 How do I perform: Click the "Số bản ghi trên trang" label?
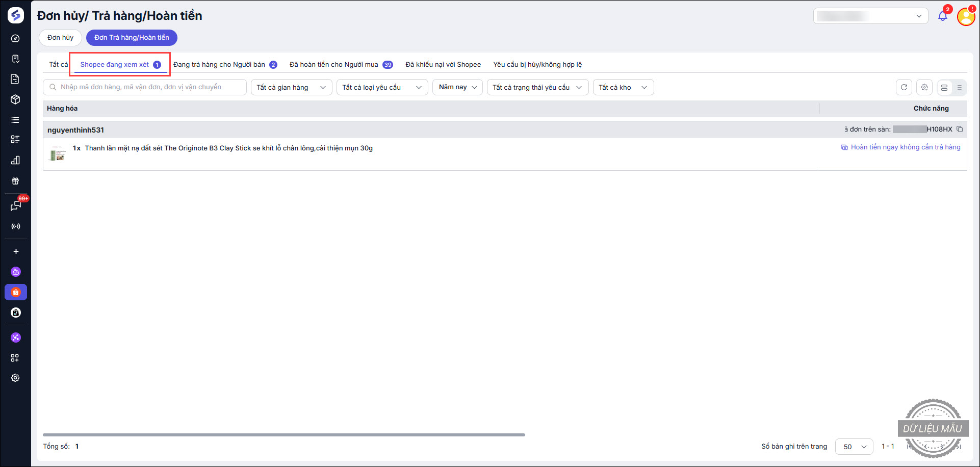coord(794,447)
